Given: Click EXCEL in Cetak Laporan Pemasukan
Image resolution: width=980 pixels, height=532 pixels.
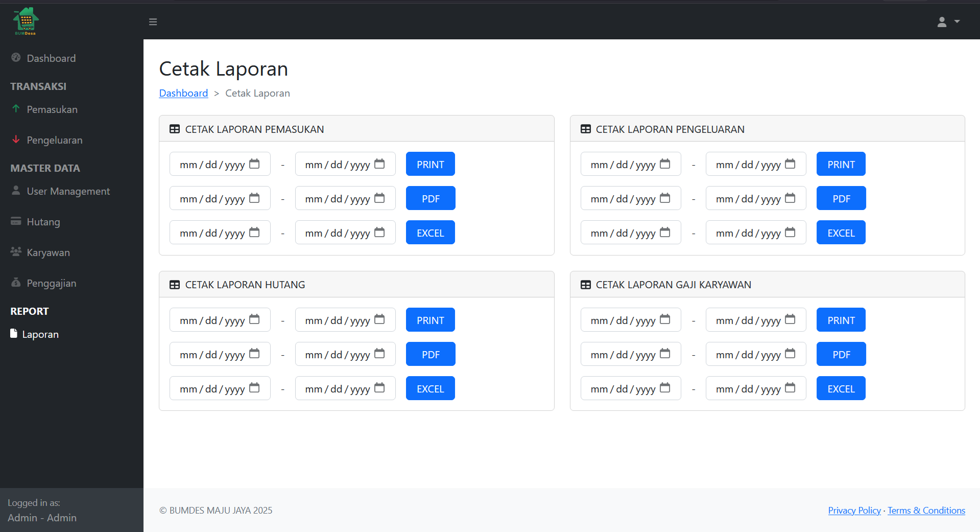Looking at the screenshot, I should click(431, 233).
